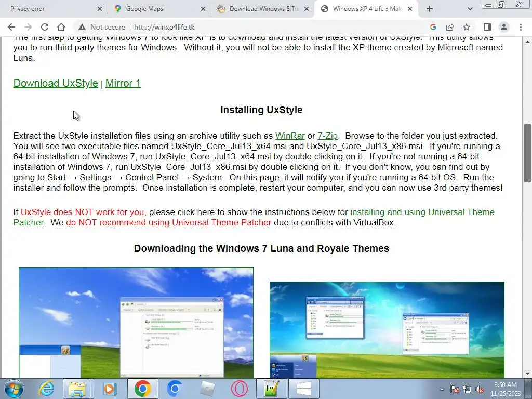Click the Not secure warning icon
This screenshot has width=532, height=399.
[82, 27]
